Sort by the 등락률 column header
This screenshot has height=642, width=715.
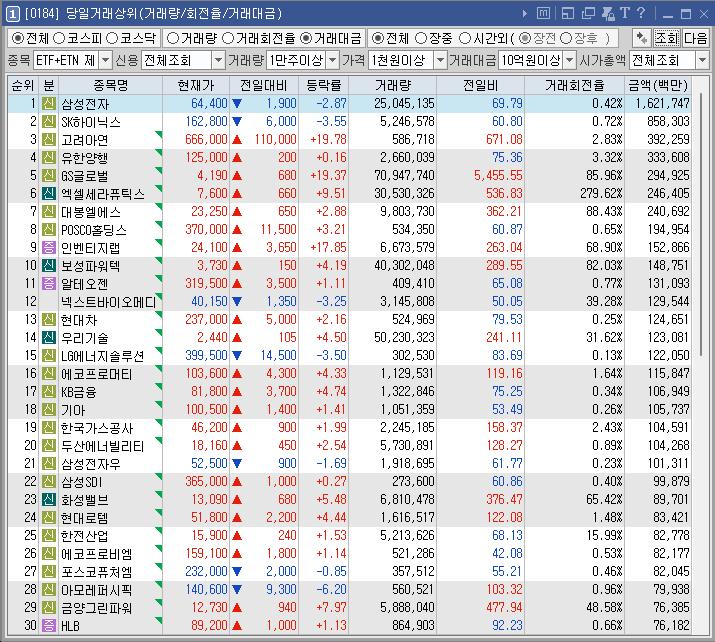click(324, 85)
